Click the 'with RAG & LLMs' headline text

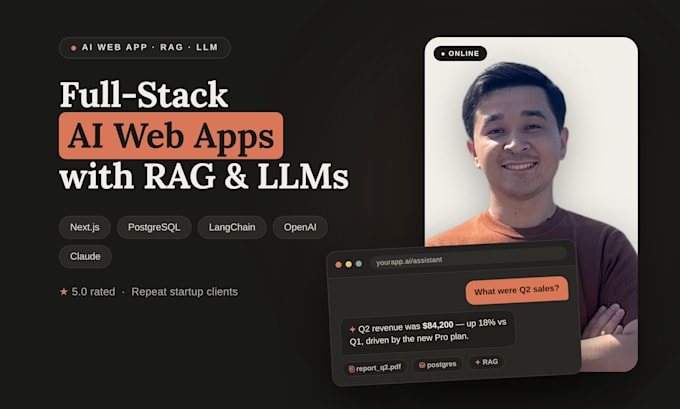(204, 177)
